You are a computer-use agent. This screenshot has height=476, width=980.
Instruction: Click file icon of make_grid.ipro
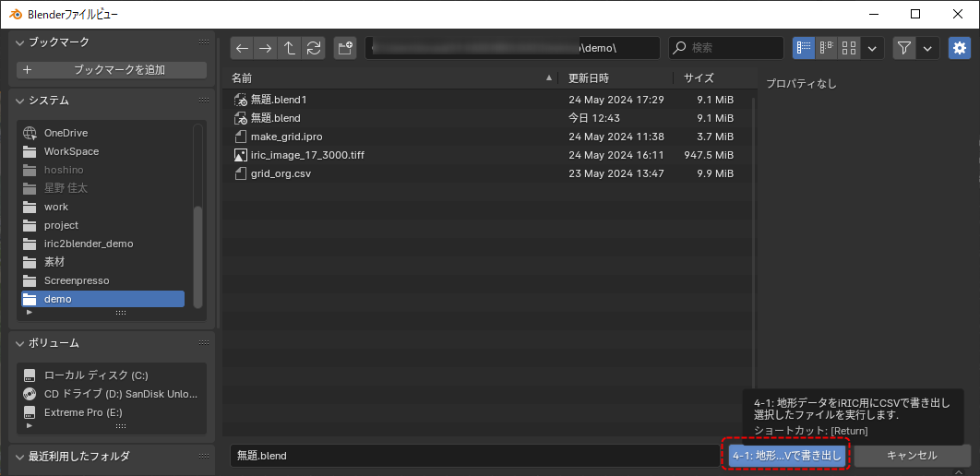pos(241,137)
